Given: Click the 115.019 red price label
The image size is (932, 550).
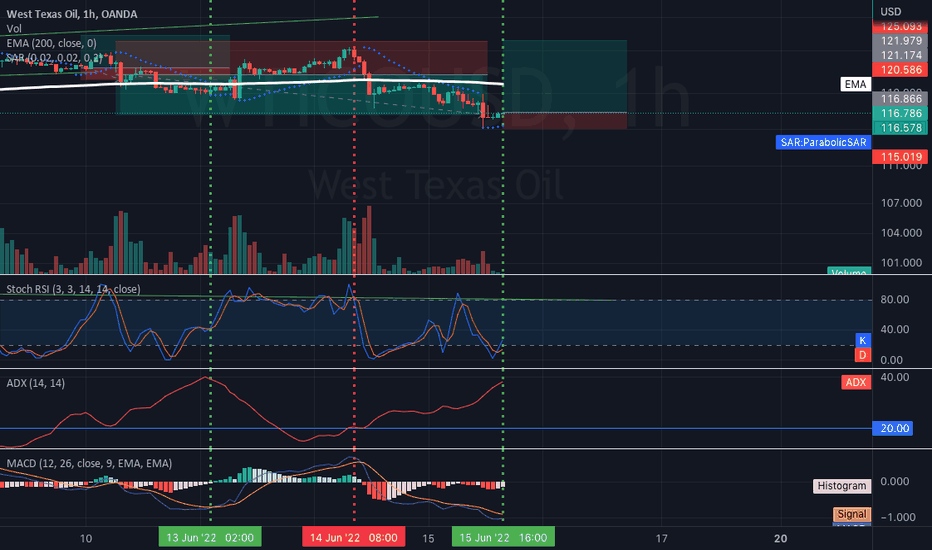Looking at the screenshot, I should click(x=900, y=157).
